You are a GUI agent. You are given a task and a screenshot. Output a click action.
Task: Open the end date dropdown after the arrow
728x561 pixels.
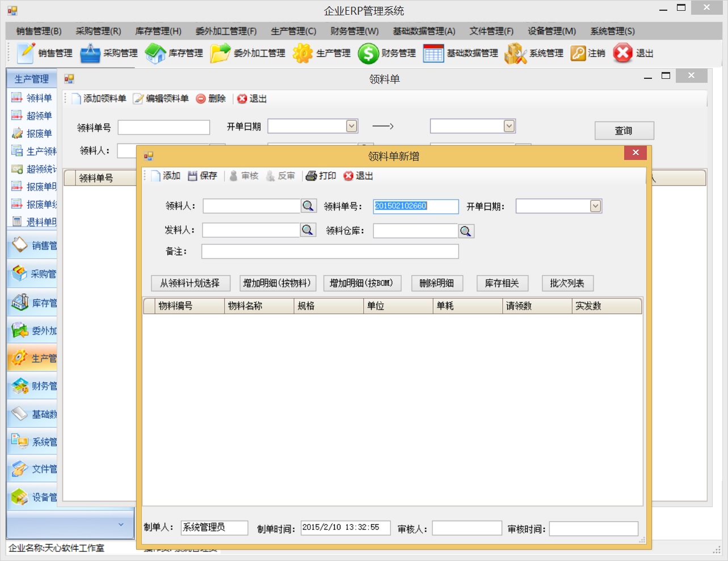tap(509, 126)
